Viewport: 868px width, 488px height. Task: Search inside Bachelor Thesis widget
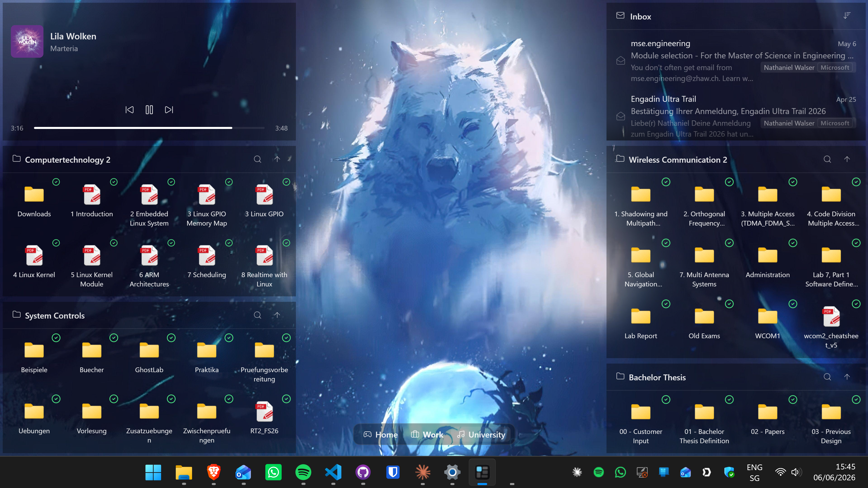click(x=827, y=377)
